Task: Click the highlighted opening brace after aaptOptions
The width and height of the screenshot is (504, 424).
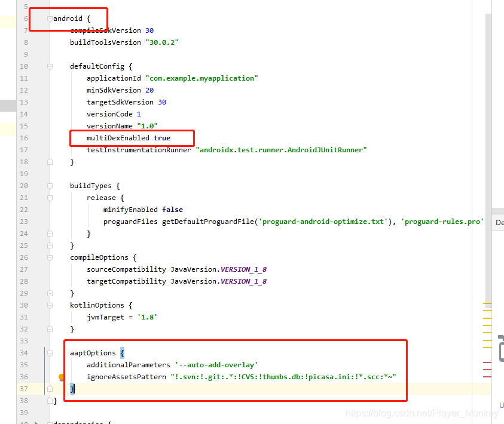Action: pos(122,353)
